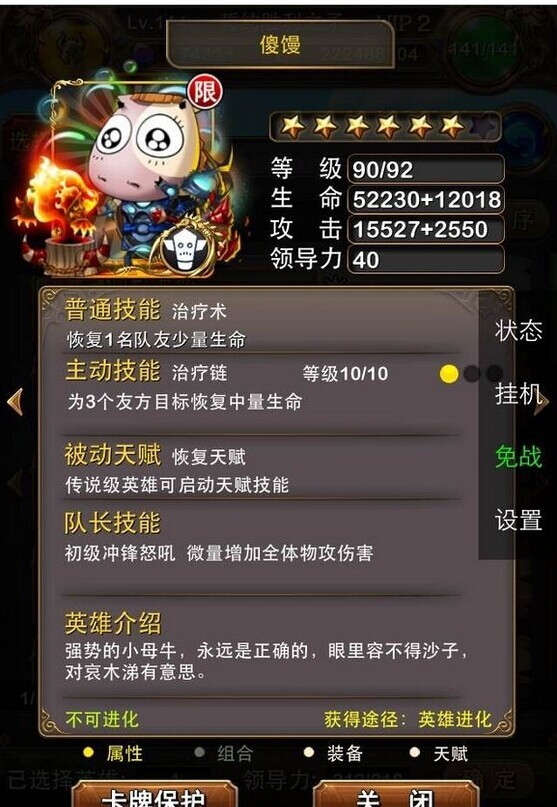This screenshot has width=557, height=807.
Task: Open the 傻馒 hero portrait
Action: click(137, 176)
